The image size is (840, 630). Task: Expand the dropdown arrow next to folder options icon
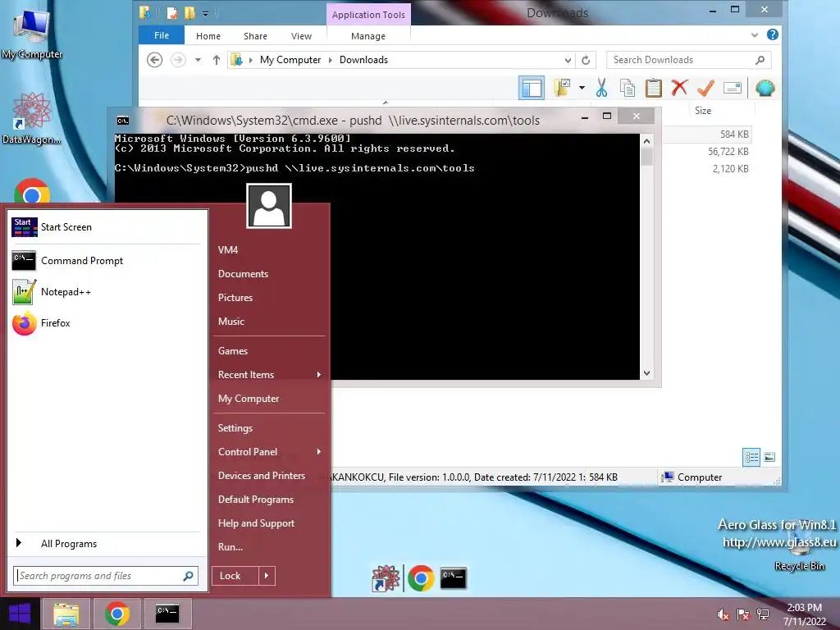pyautogui.click(x=582, y=88)
